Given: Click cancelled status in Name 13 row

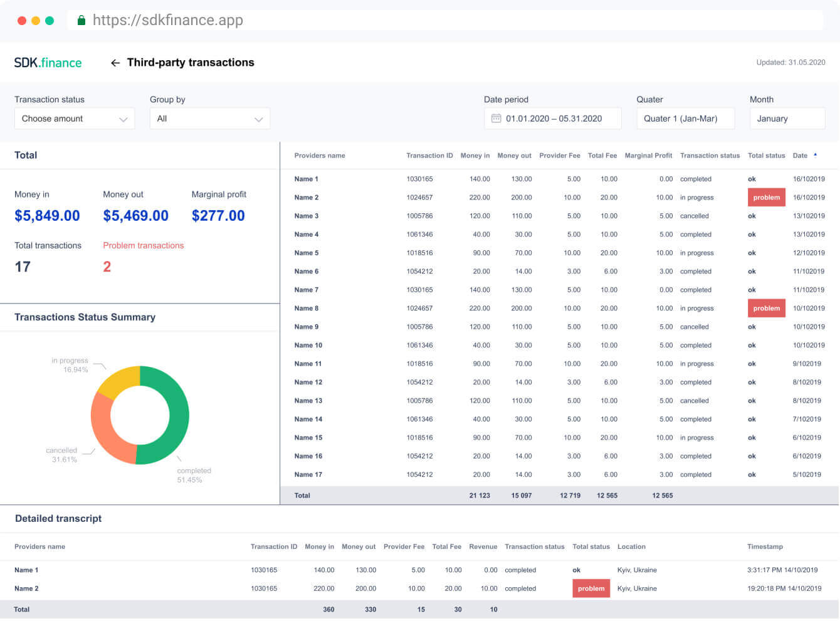Looking at the screenshot, I should (x=695, y=401).
